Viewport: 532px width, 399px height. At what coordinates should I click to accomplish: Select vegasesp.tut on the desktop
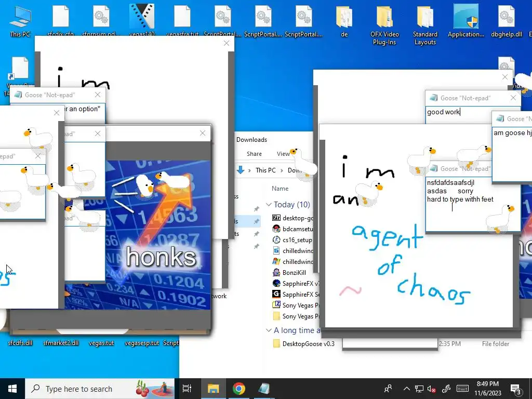coord(142,343)
